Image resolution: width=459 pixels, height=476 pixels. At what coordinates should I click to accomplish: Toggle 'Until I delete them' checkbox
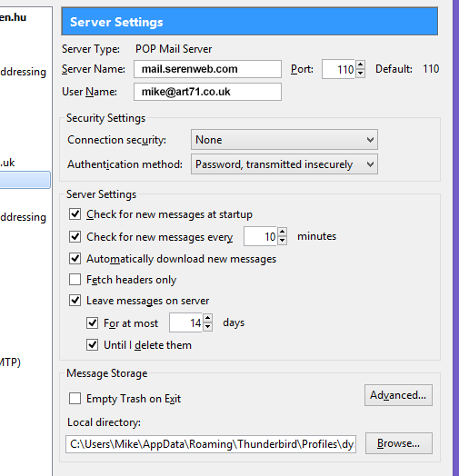pyautogui.click(x=92, y=345)
